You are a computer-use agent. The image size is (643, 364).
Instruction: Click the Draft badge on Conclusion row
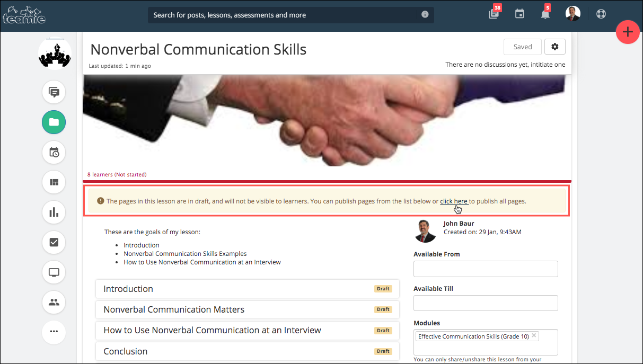383,351
